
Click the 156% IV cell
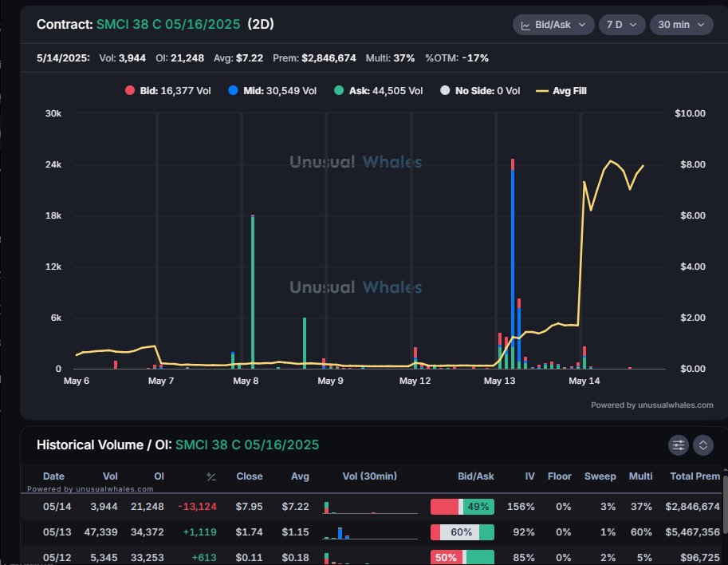(x=521, y=507)
